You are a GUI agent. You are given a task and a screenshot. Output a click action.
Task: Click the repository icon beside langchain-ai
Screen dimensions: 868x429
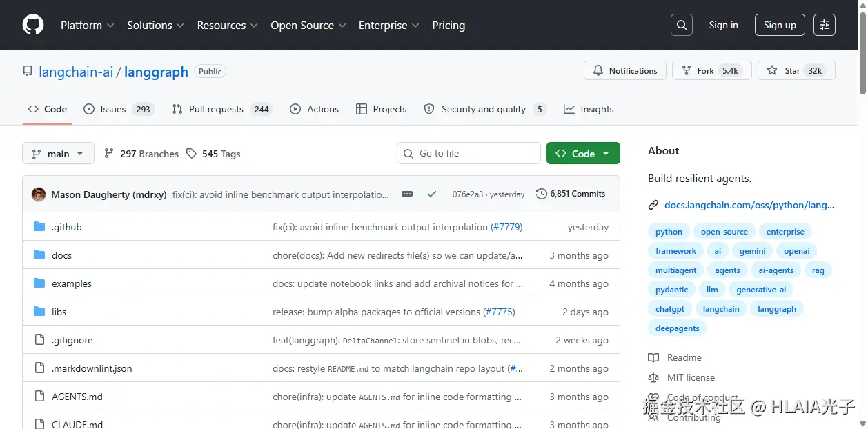tap(28, 71)
